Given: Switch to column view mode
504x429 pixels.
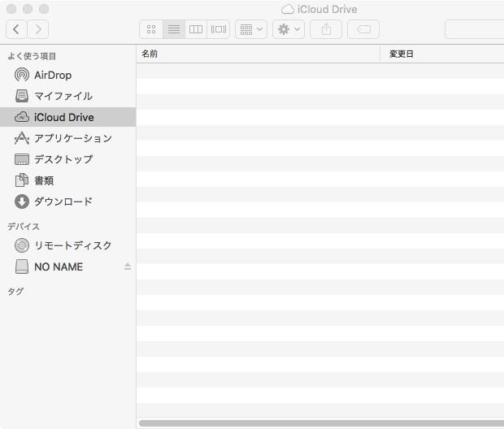Looking at the screenshot, I should (x=196, y=29).
